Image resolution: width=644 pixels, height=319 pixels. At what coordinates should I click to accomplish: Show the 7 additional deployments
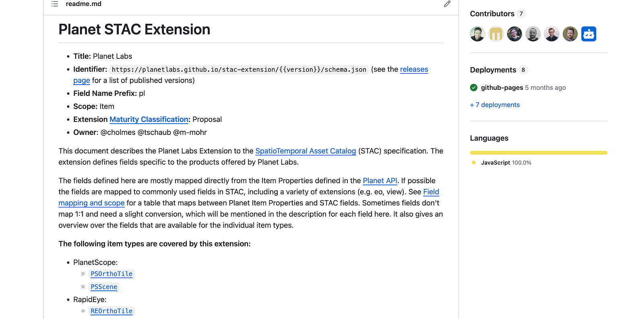495,105
